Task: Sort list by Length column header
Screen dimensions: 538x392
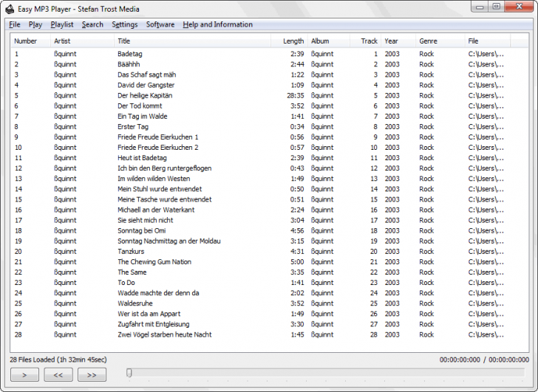Action: click(x=289, y=41)
